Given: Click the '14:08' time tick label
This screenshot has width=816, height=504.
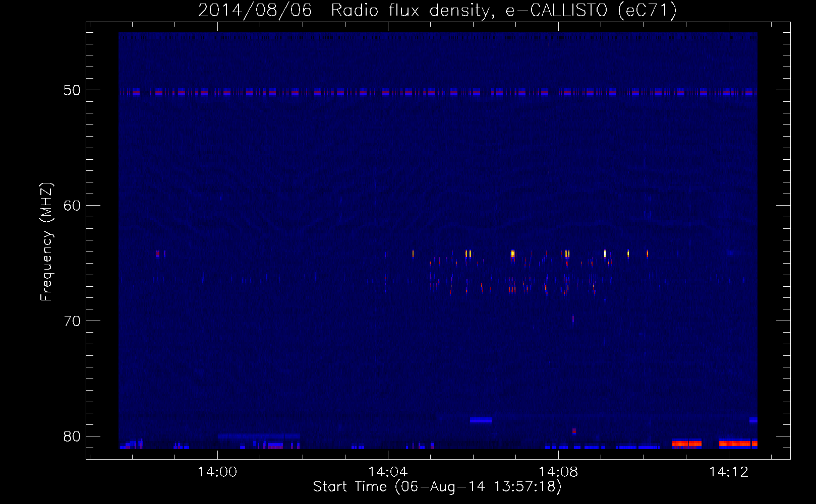Looking at the screenshot, I should click(x=558, y=472).
